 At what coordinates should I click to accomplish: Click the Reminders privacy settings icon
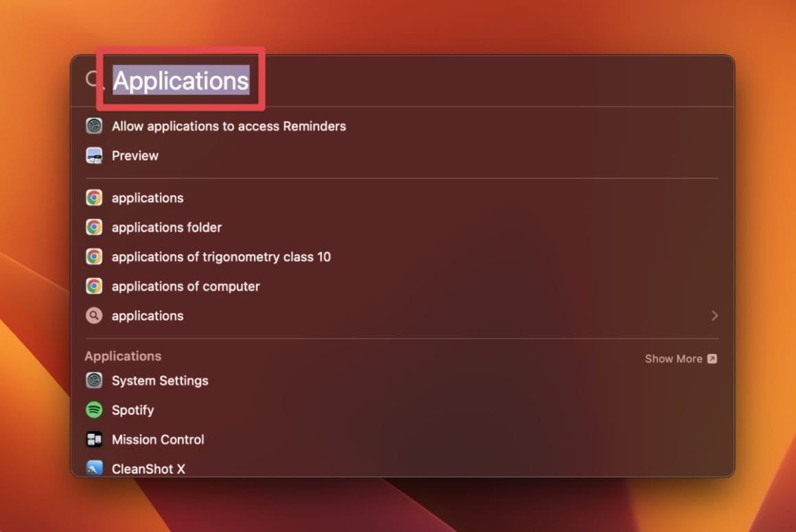pyautogui.click(x=94, y=126)
